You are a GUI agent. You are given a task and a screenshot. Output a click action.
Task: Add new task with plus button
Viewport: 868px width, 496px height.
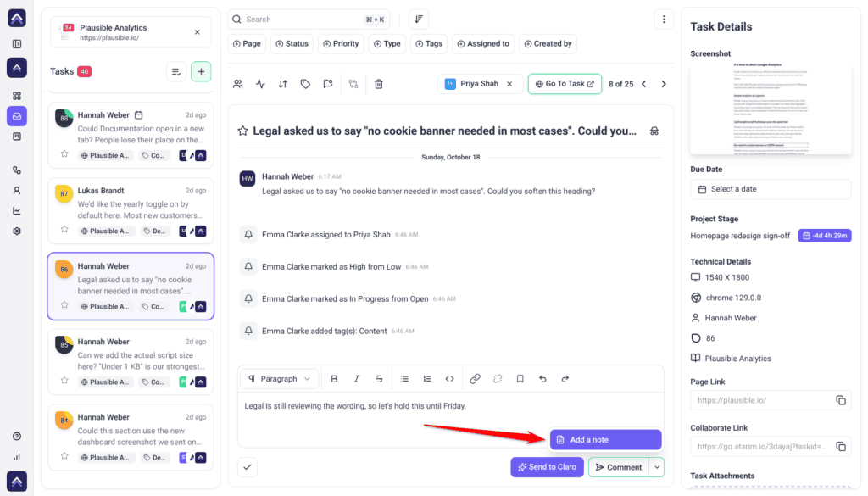point(201,72)
